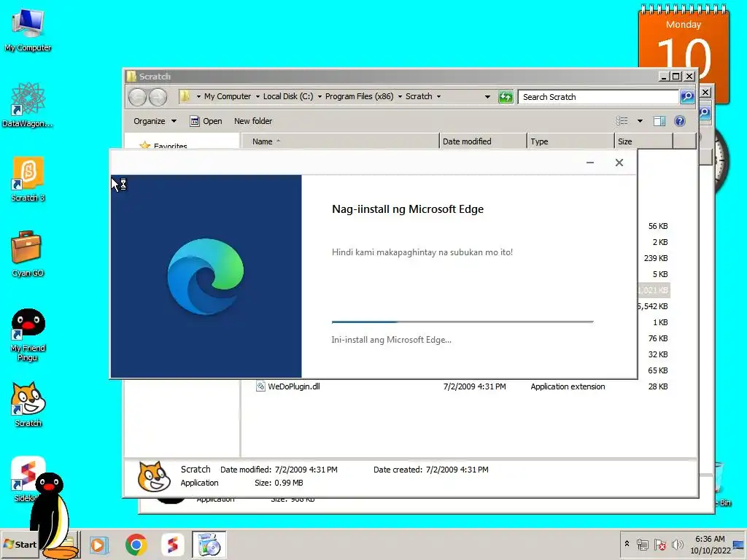This screenshot has width=747, height=560.
Task: Click Open in the explorer toolbar
Action: [x=206, y=121]
